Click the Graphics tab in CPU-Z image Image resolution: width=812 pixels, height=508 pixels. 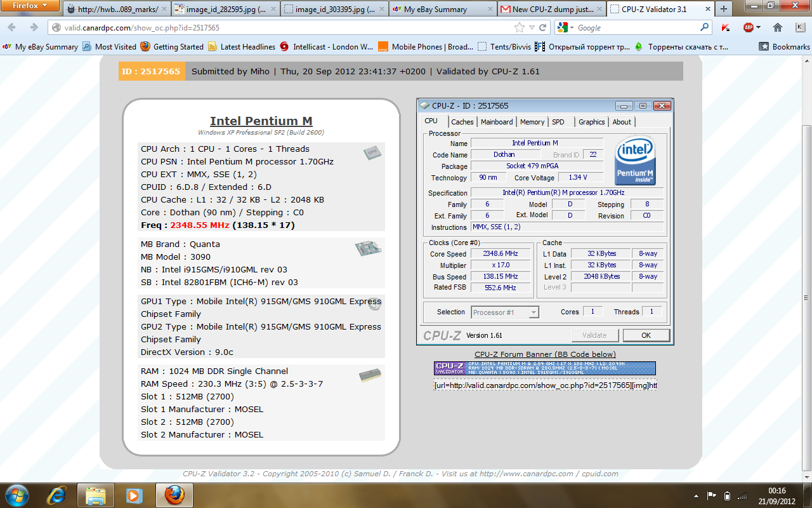click(592, 122)
